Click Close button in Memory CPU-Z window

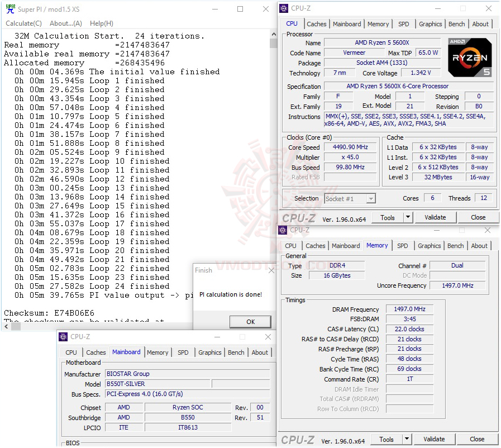[477, 440]
